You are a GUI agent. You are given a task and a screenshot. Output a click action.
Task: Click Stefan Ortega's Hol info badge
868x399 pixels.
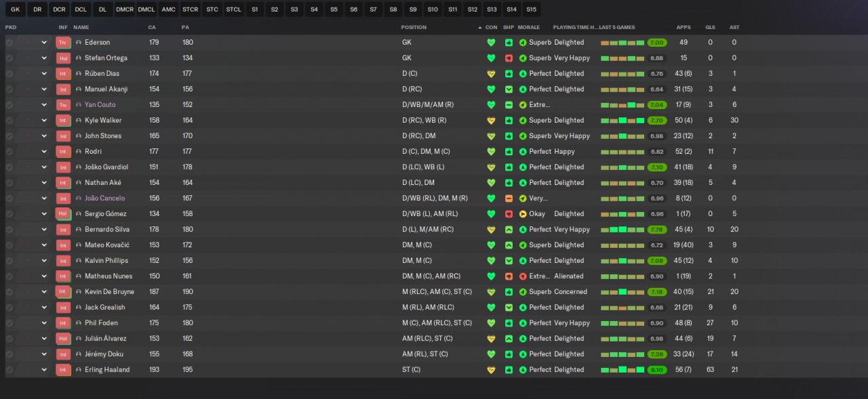tap(63, 58)
